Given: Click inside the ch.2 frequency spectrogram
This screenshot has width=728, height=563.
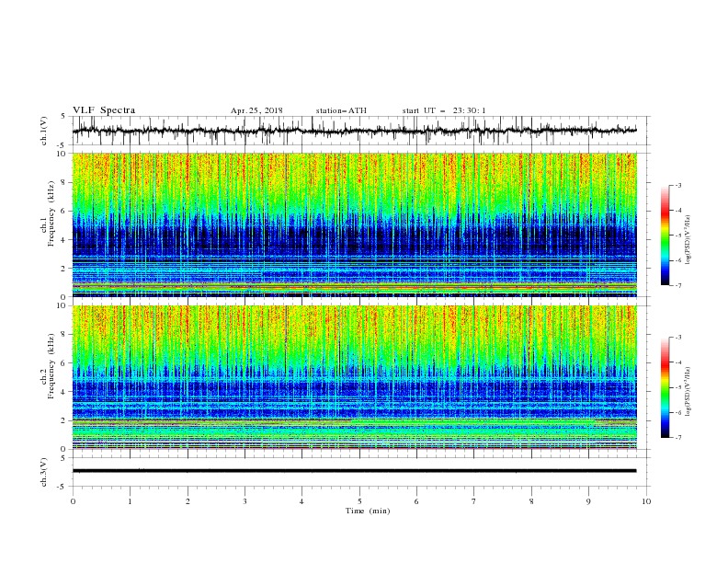Looking at the screenshot, I should 354,377.
